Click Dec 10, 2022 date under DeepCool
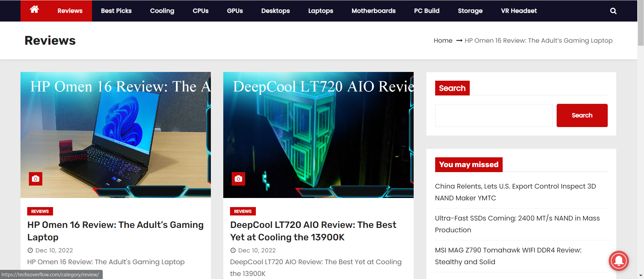 (257, 250)
